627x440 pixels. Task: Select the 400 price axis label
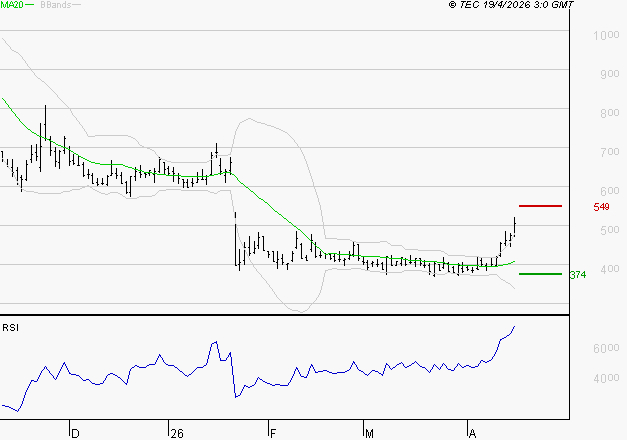[610, 269]
